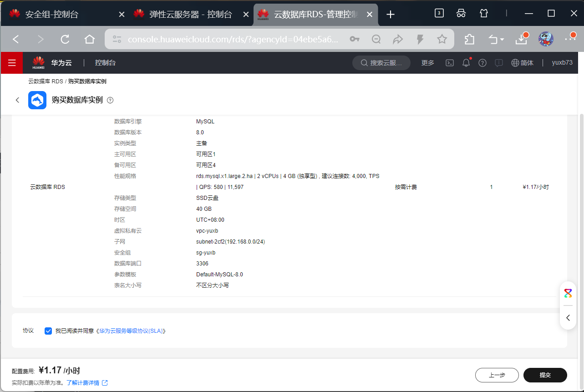Click the share arrow icon in address bar
The width and height of the screenshot is (584, 392).
pos(398,39)
